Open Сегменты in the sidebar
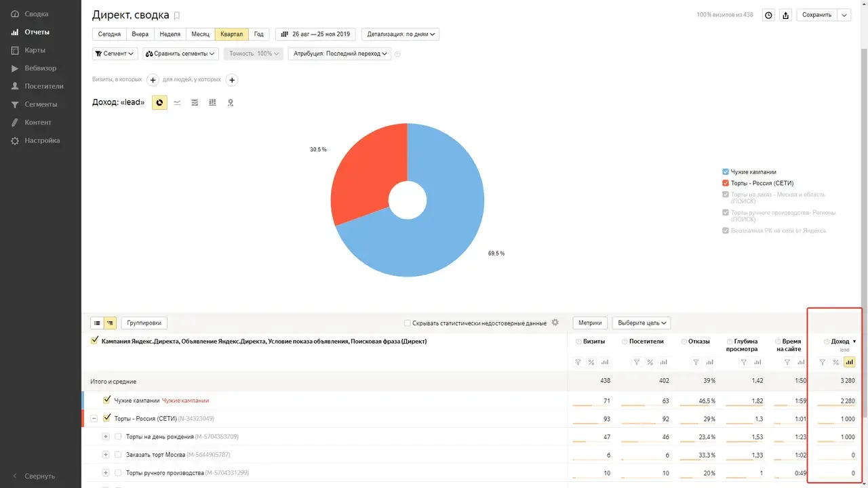The width and height of the screenshot is (868, 488). tap(41, 104)
